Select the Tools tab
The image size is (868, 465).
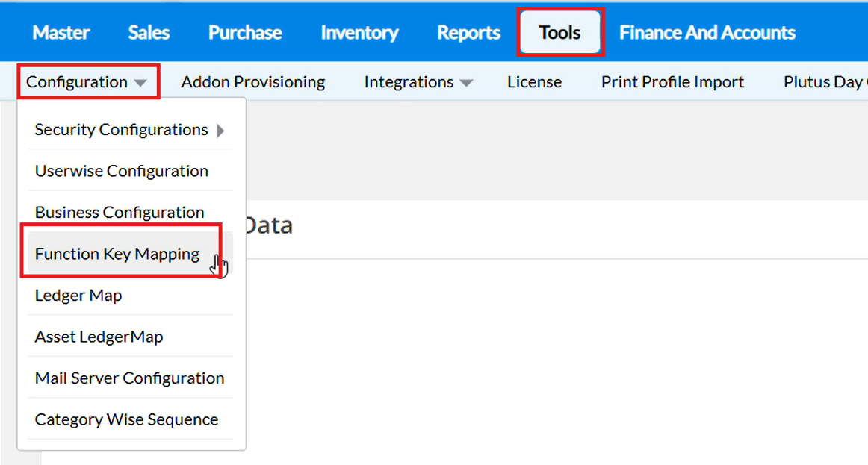click(x=560, y=33)
